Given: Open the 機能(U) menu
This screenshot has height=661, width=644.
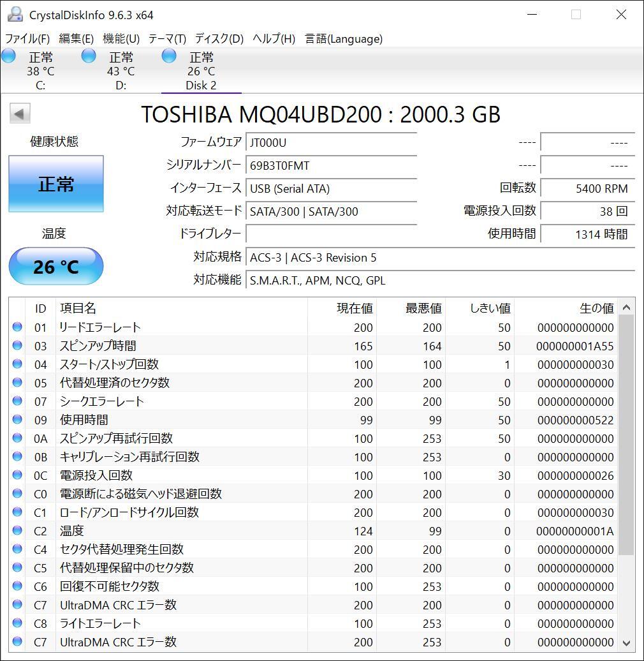Looking at the screenshot, I should coord(121,39).
